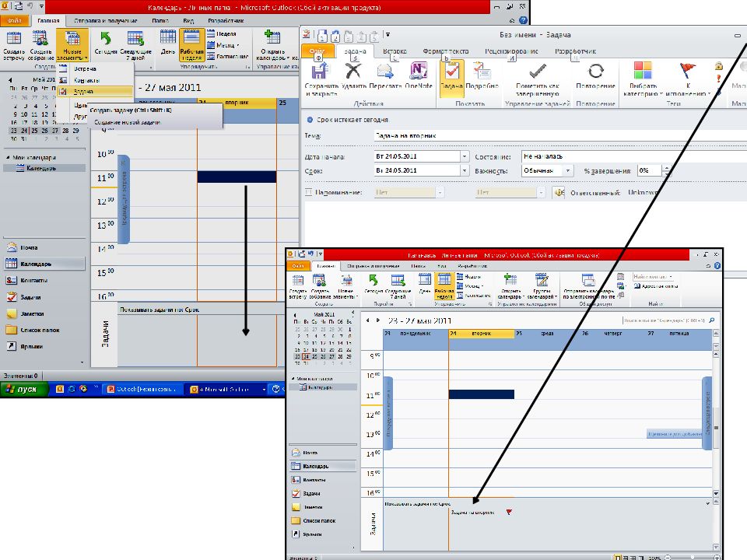Click the Outlook taskbar button in Windows taskbar
Image resolution: width=747 pixels, height=560 pixels.
point(227,389)
